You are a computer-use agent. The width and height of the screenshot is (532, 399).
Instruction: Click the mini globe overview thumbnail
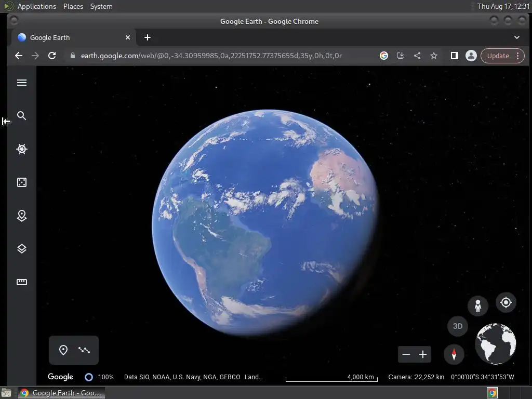click(x=496, y=343)
